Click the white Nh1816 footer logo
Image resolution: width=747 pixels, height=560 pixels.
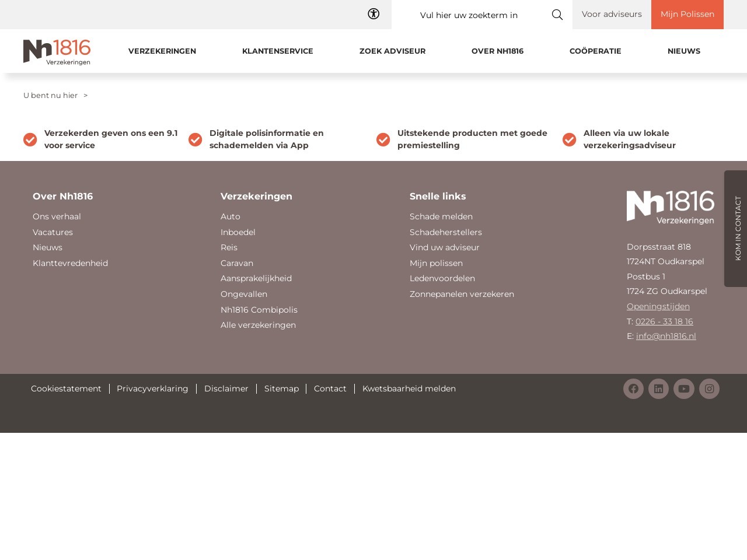[x=670, y=208]
